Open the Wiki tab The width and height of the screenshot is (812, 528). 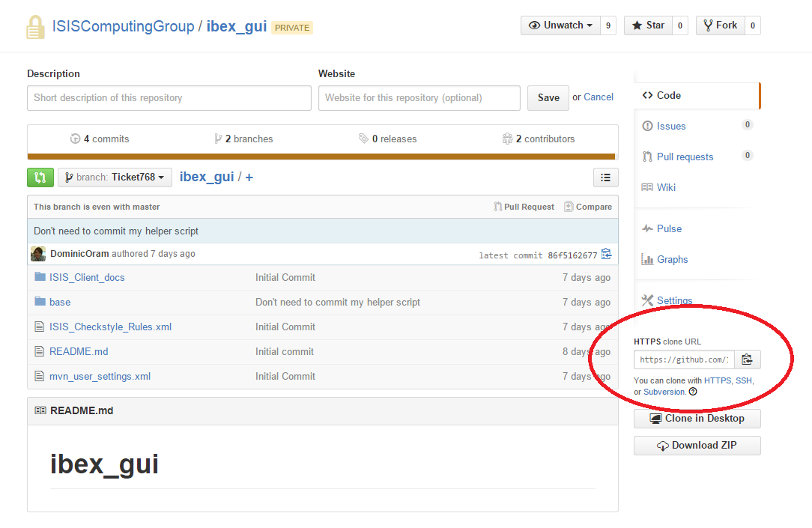(x=666, y=187)
